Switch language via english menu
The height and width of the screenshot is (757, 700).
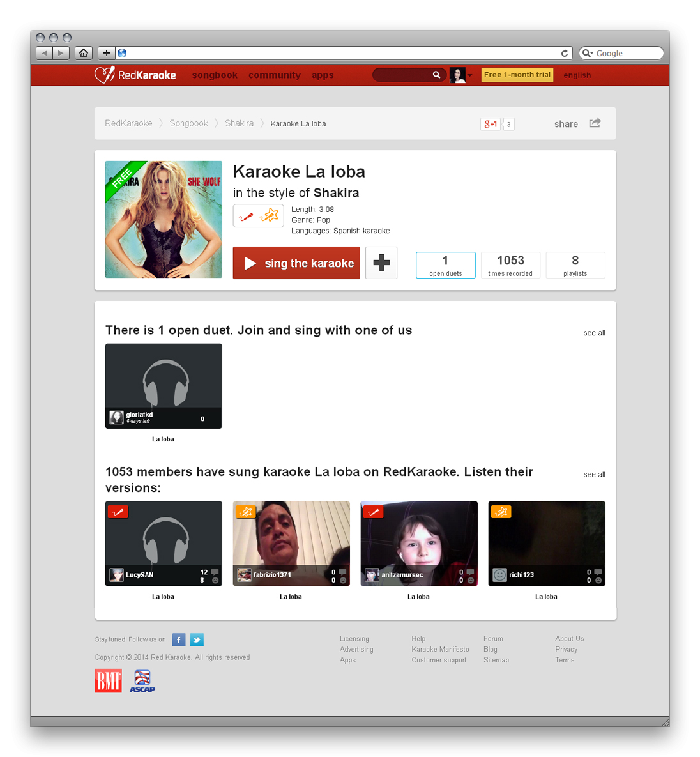click(577, 75)
